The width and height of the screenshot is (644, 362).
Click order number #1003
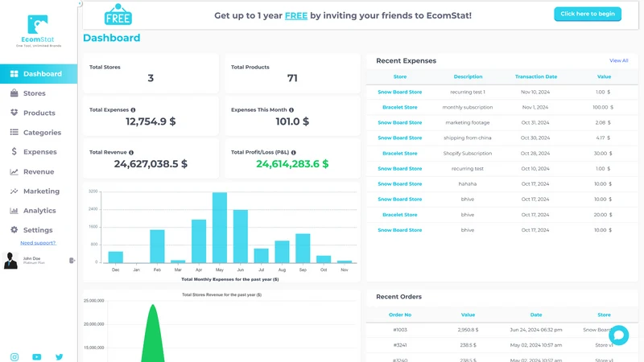click(399, 330)
